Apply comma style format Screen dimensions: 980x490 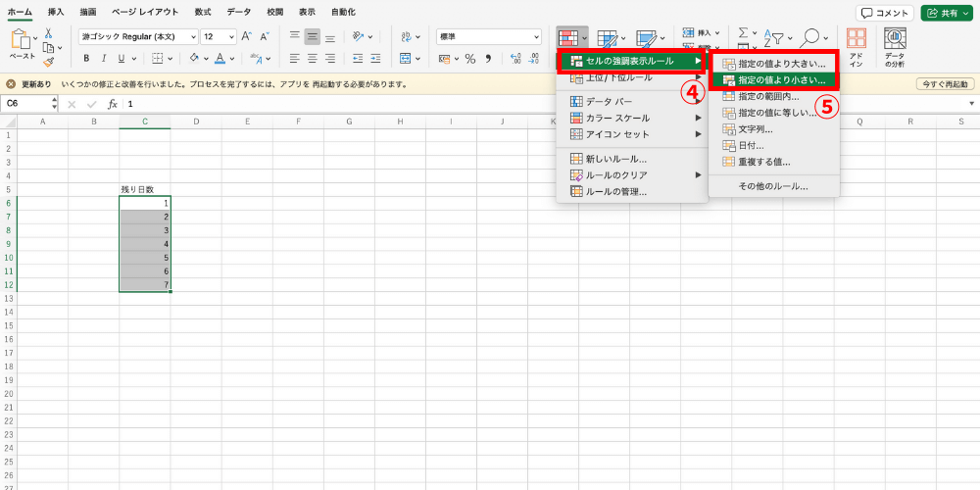point(488,59)
